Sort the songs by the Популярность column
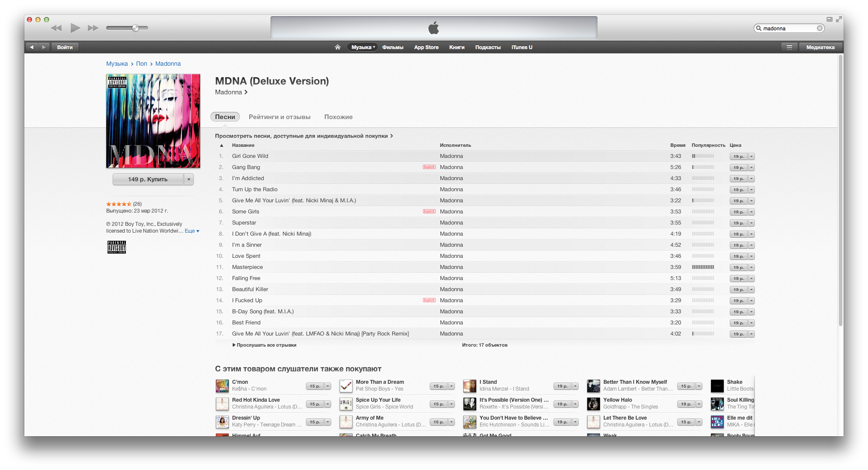 (x=708, y=146)
